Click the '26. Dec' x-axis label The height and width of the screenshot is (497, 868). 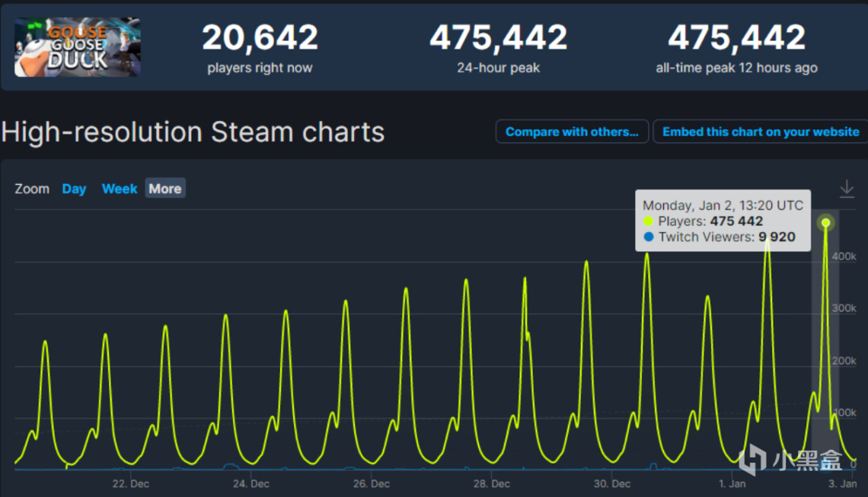(370, 483)
